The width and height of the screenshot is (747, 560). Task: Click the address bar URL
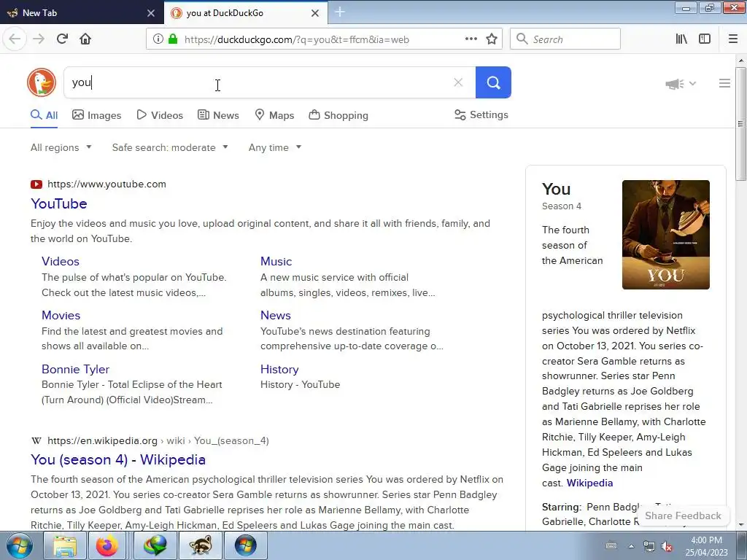296,39
